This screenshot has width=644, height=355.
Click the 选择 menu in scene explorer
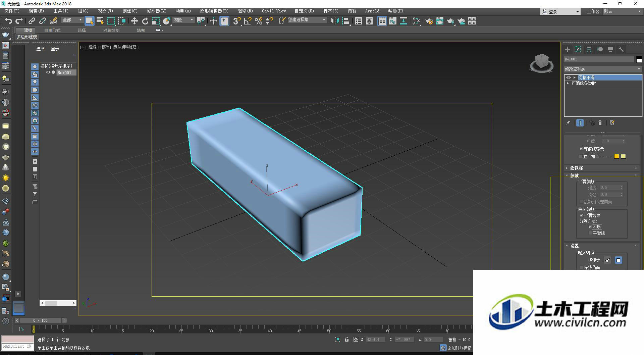[x=40, y=49]
